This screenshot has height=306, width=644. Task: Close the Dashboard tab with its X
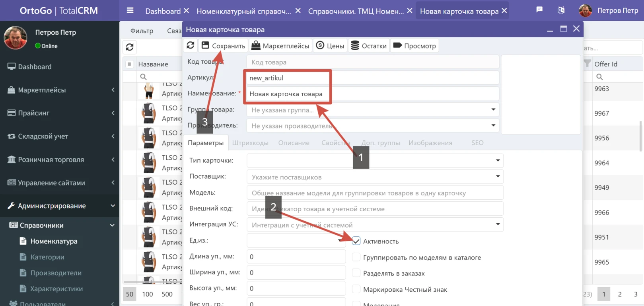coord(186,11)
